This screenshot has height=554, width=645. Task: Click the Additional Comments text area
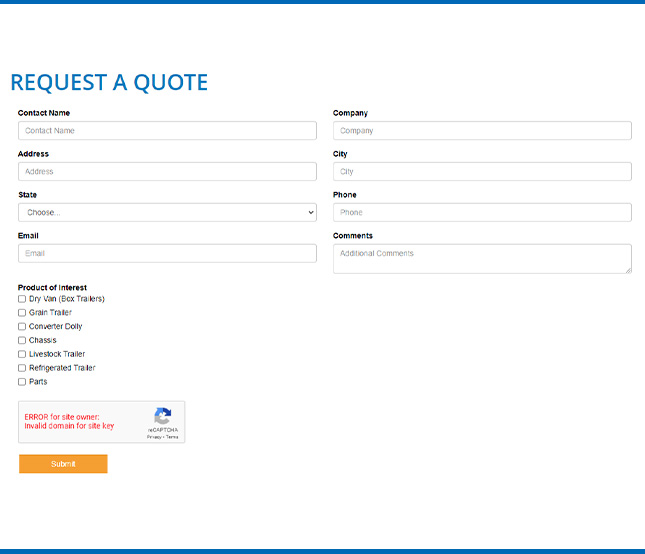point(482,258)
